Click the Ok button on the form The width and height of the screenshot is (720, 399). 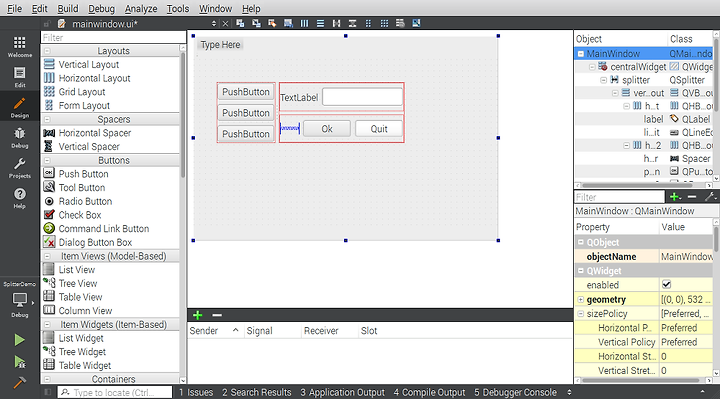point(327,129)
